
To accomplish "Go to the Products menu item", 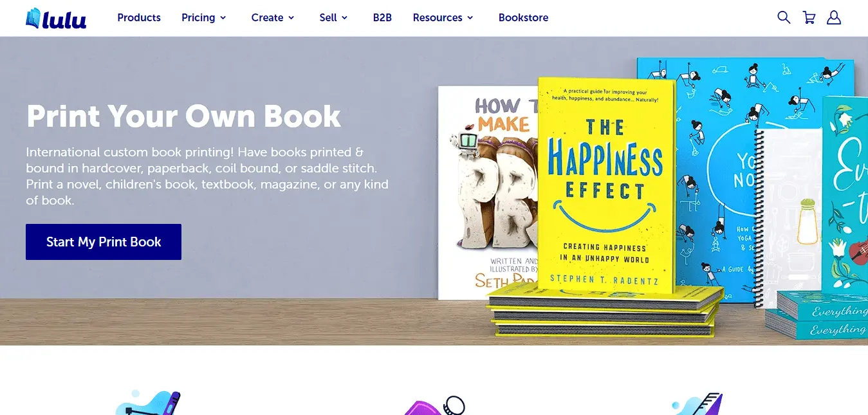I will [x=139, y=17].
